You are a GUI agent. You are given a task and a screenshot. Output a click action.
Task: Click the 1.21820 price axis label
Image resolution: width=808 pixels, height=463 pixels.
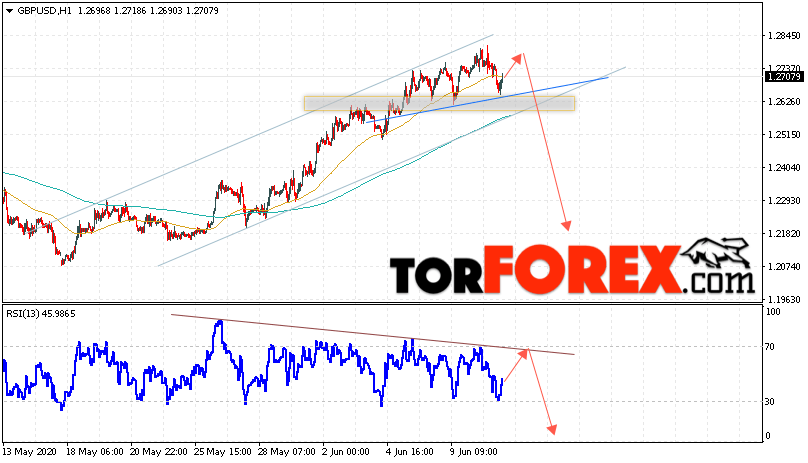pos(784,234)
